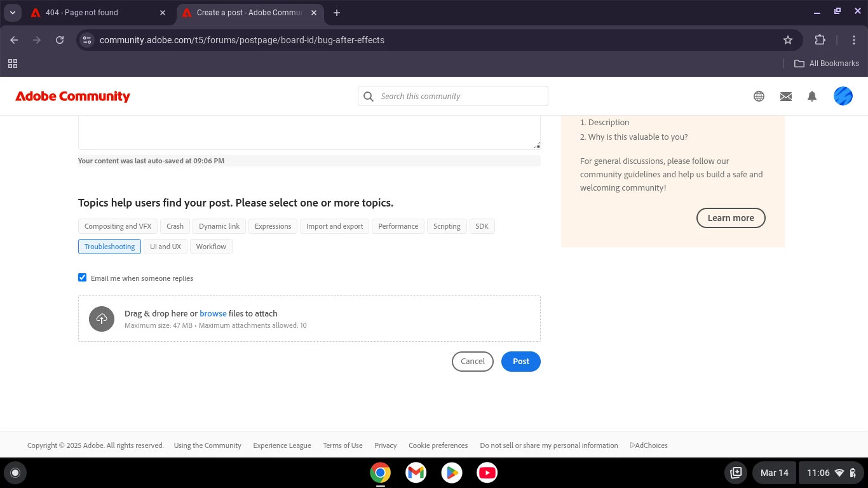The height and width of the screenshot is (488, 868).
Task: Open AdChoices footer link
Action: pos(649,445)
